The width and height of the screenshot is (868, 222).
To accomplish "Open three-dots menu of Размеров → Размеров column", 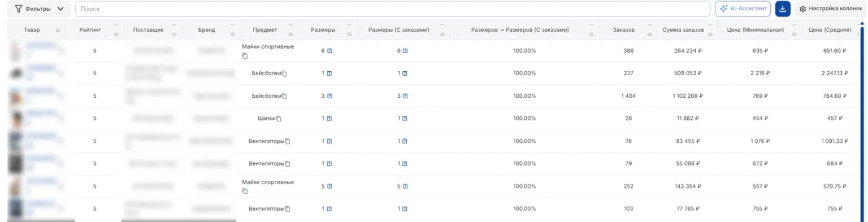I will coord(592,25).
